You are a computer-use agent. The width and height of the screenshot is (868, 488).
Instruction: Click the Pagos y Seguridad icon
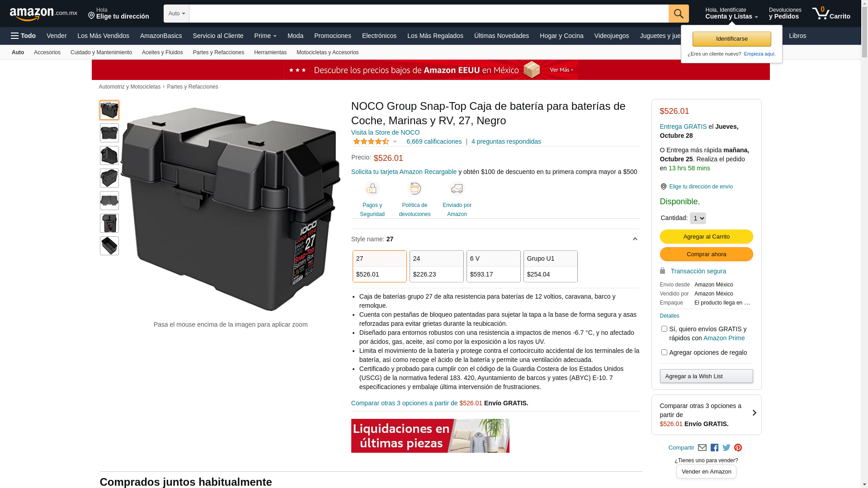coord(372,188)
